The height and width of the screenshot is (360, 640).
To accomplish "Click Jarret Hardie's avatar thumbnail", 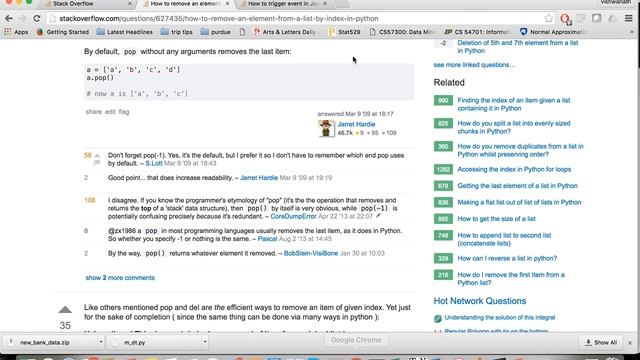I will (x=326, y=129).
